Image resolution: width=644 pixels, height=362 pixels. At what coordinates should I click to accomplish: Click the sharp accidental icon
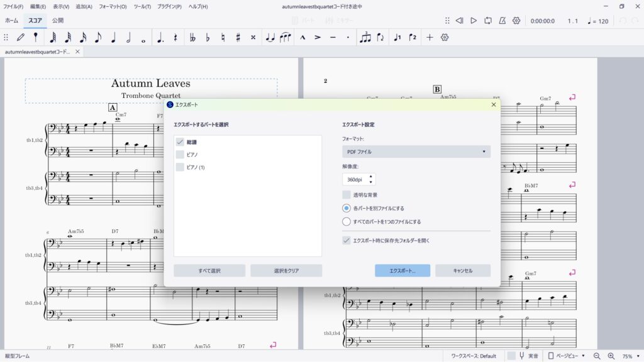pos(238,38)
